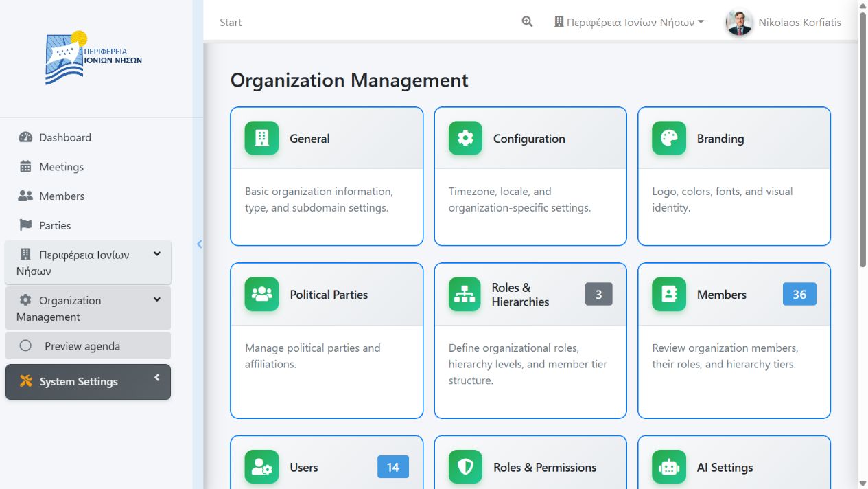
Task: Click the Roles & Hierarchies count badge 3
Action: click(598, 294)
